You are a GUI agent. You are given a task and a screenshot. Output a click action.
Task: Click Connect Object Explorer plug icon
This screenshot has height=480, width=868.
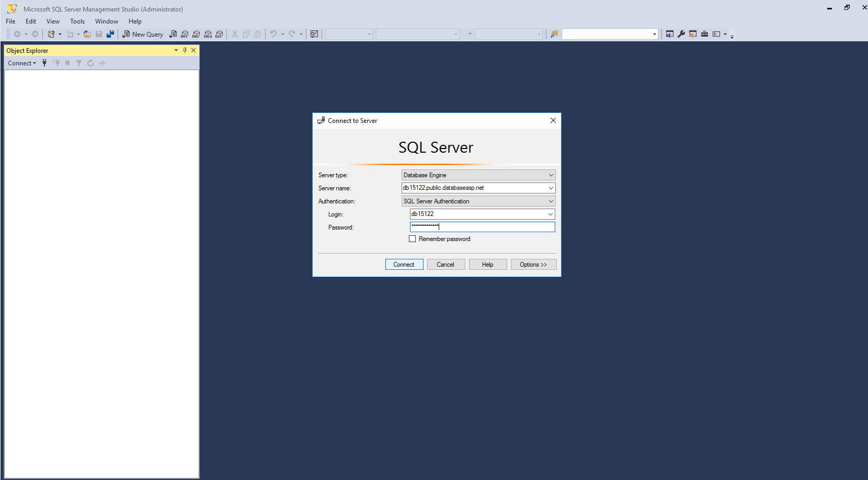coord(44,63)
